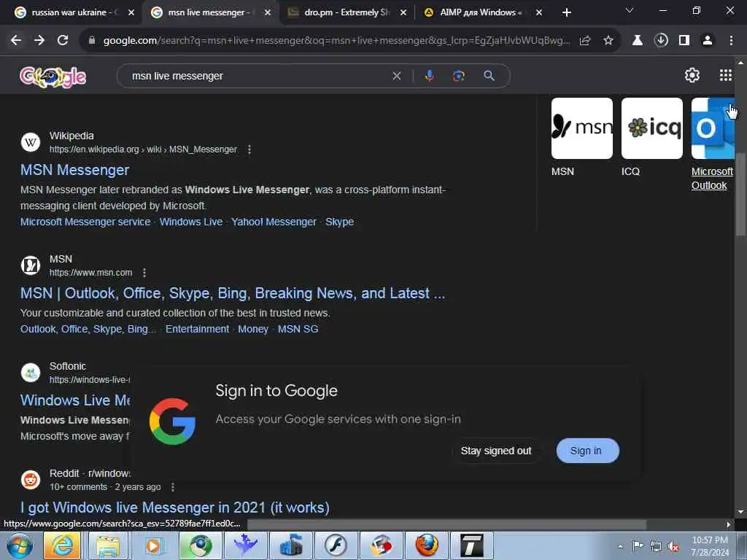Image resolution: width=747 pixels, height=560 pixels.
Task: Open MSN SG sublink
Action: [x=298, y=329]
